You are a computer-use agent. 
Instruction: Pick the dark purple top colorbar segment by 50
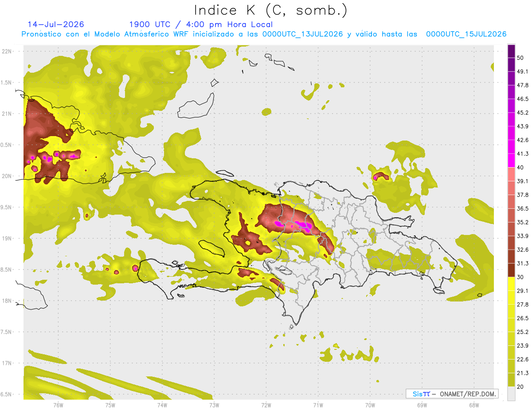pos(511,52)
